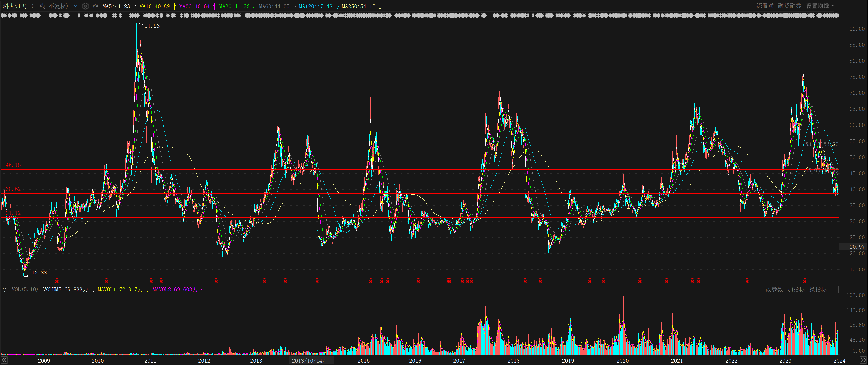868x365 pixels.
Task: Click the 2009 year label on time axis
Action: (x=44, y=361)
